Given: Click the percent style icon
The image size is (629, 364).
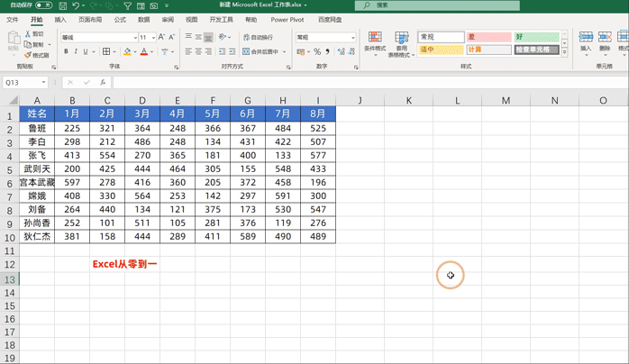Looking at the screenshot, I should 317,52.
